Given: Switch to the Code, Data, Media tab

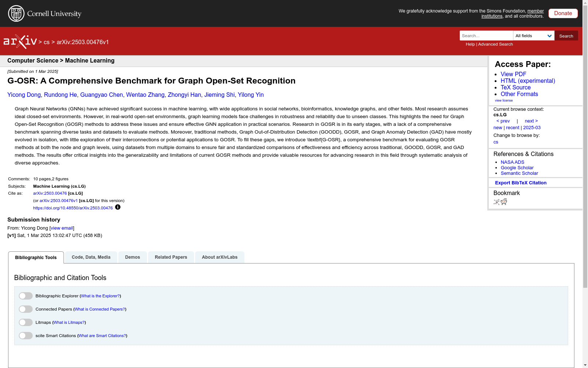Looking at the screenshot, I should pyautogui.click(x=91, y=257).
